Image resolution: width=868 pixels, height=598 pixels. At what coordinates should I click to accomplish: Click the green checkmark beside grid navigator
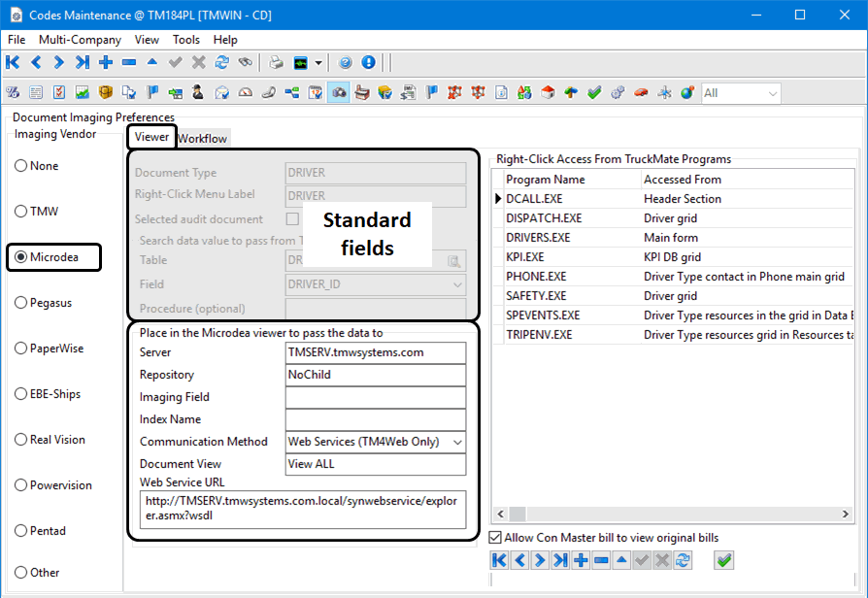[x=723, y=560]
